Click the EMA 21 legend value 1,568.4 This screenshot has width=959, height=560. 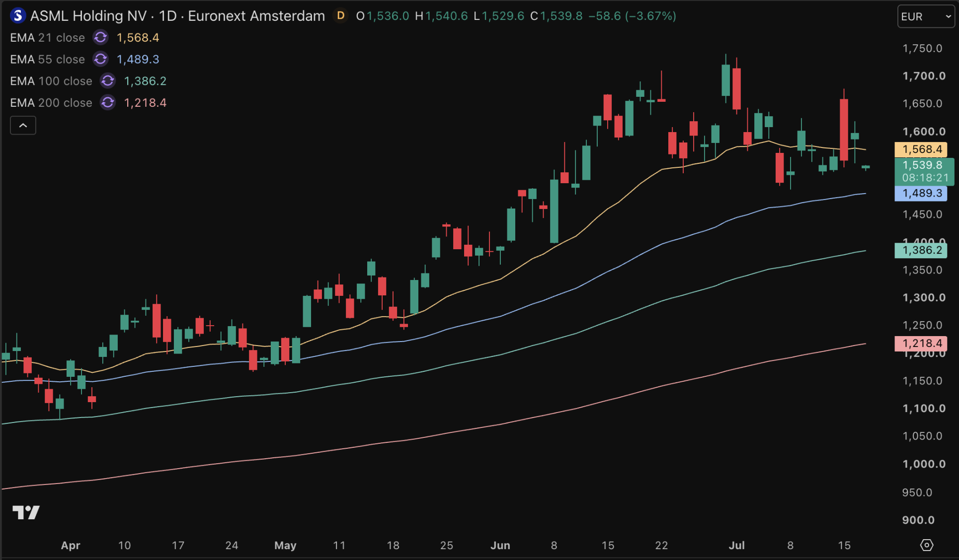(138, 38)
